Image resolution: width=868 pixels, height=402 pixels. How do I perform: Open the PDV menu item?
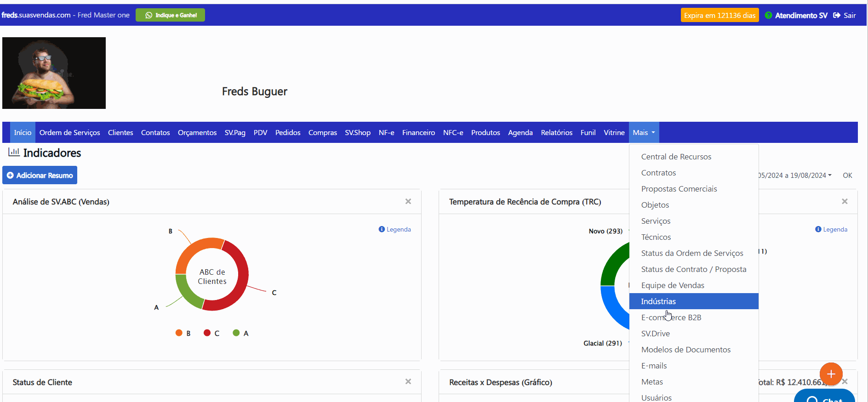tap(260, 132)
